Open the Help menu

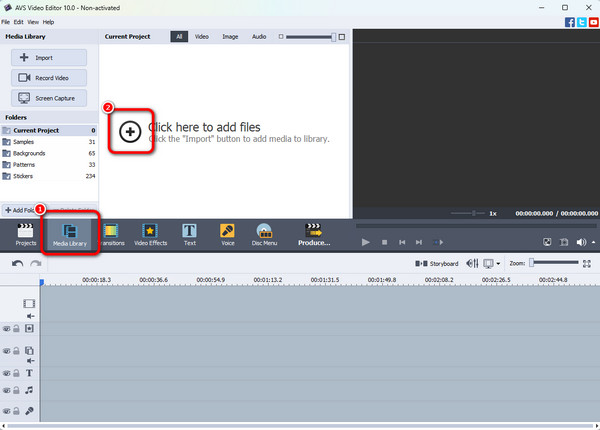[48, 22]
